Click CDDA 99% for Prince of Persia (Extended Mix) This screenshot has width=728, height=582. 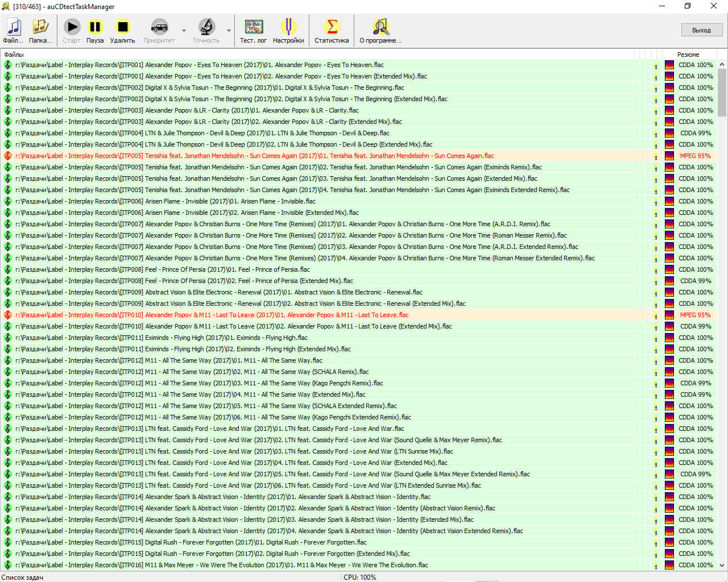[x=696, y=281]
